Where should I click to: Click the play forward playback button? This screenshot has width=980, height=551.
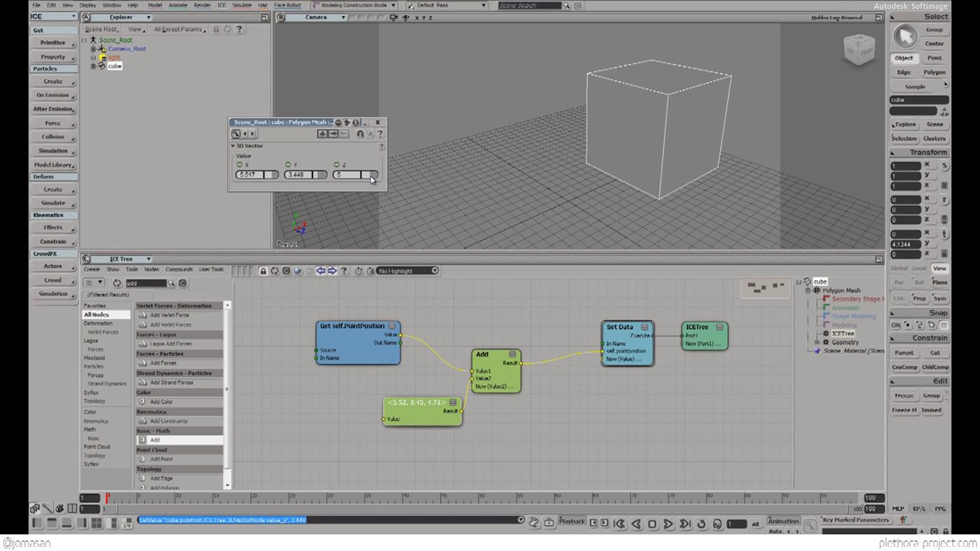point(668,524)
